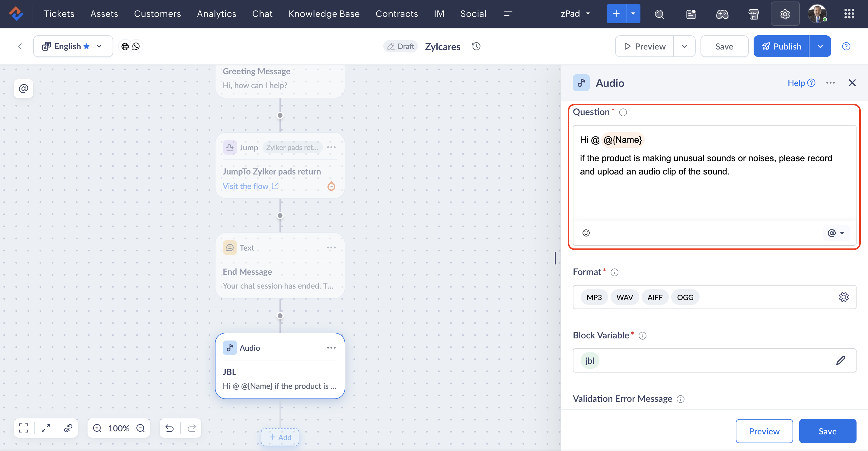Expand the Preview options chevron
This screenshot has width=868, height=451.
click(684, 46)
